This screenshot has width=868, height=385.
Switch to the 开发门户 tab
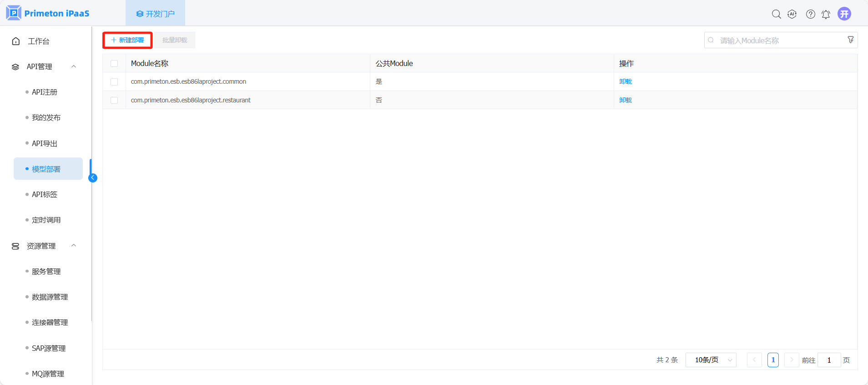coord(155,14)
